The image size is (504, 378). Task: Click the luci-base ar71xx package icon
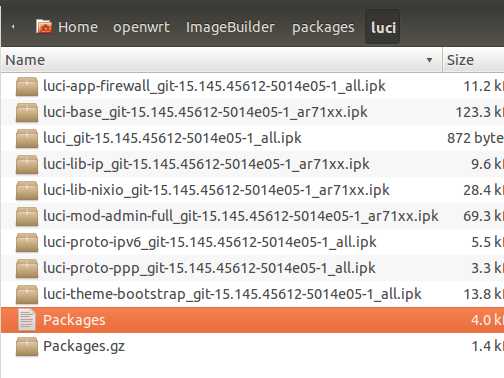coord(27,112)
